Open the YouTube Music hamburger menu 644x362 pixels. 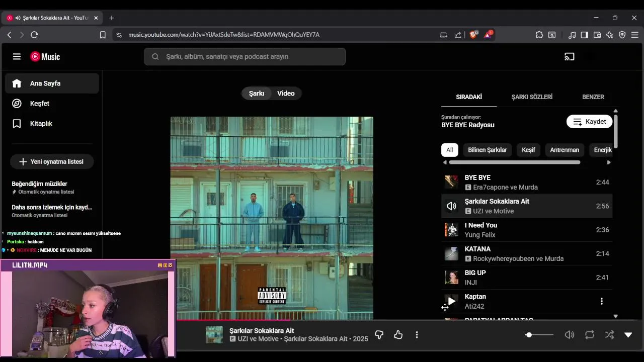pos(17,57)
